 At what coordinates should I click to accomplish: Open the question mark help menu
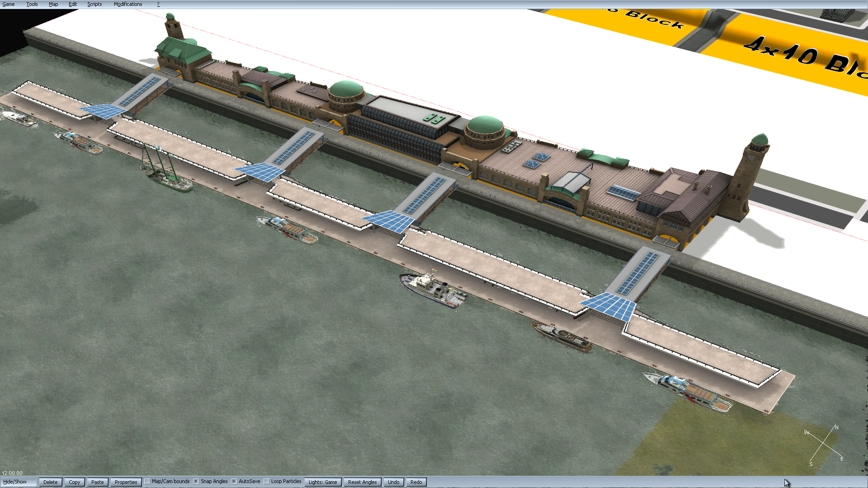click(x=158, y=4)
